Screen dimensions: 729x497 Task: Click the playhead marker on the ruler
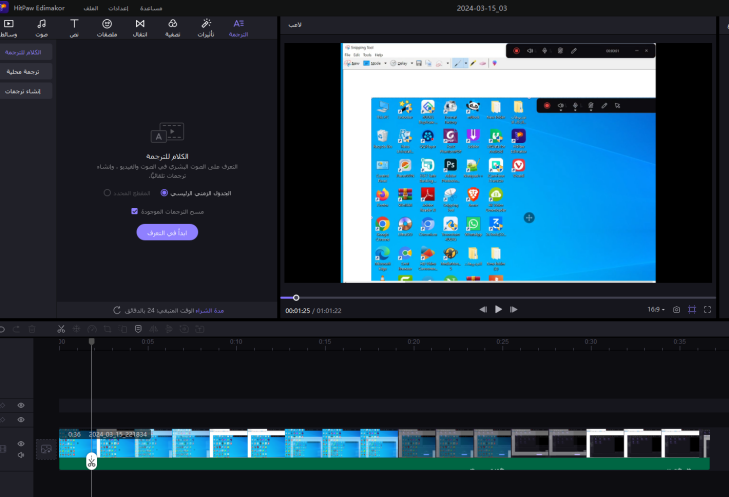92,342
